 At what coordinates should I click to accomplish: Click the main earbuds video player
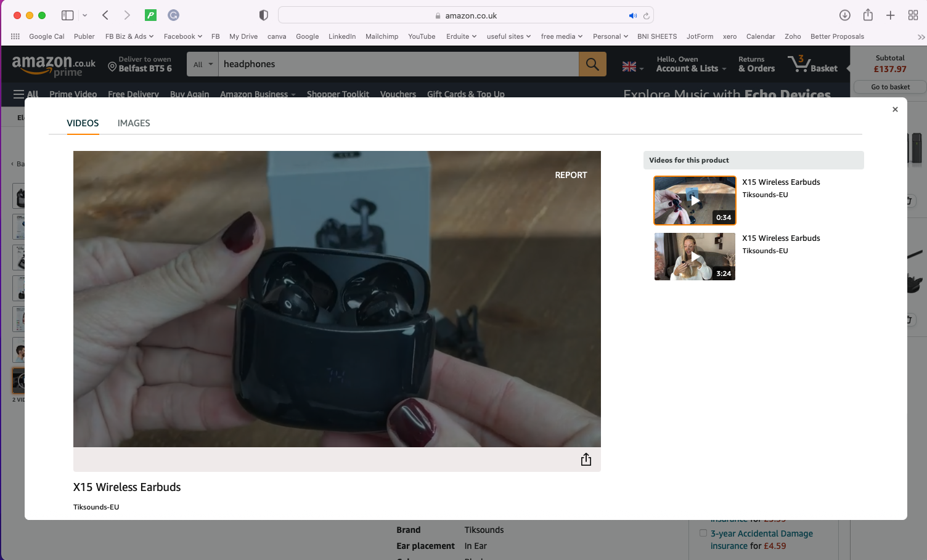337,299
